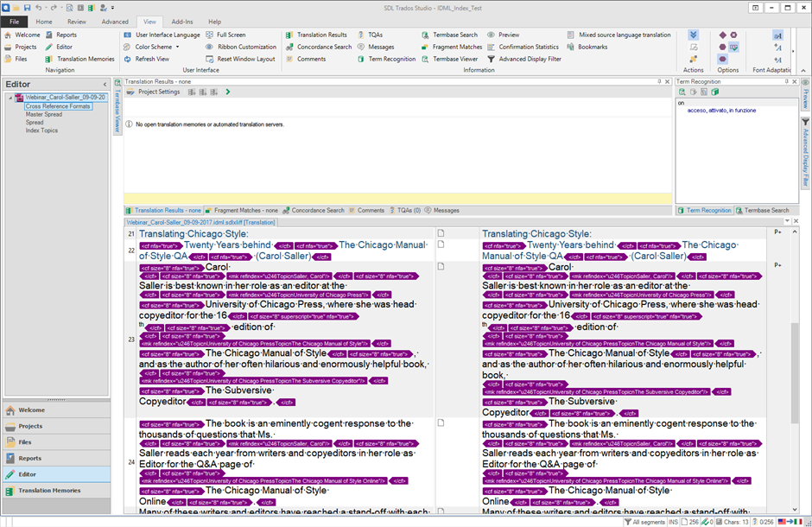Toggle Mixed source language translation
Image resolution: width=812 pixels, height=527 pixels.
[x=619, y=35]
